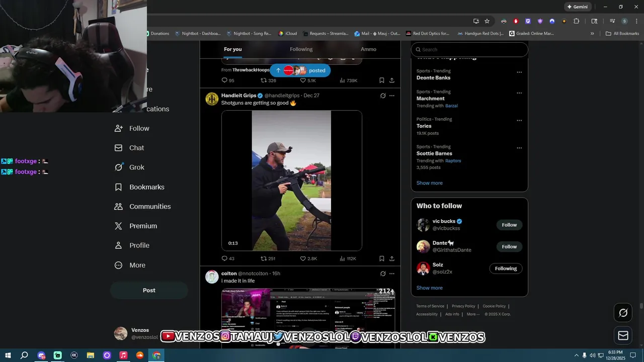Switch to the Ammo tab
Image resolution: width=644 pixels, height=362 pixels.
pyautogui.click(x=368, y=49)
